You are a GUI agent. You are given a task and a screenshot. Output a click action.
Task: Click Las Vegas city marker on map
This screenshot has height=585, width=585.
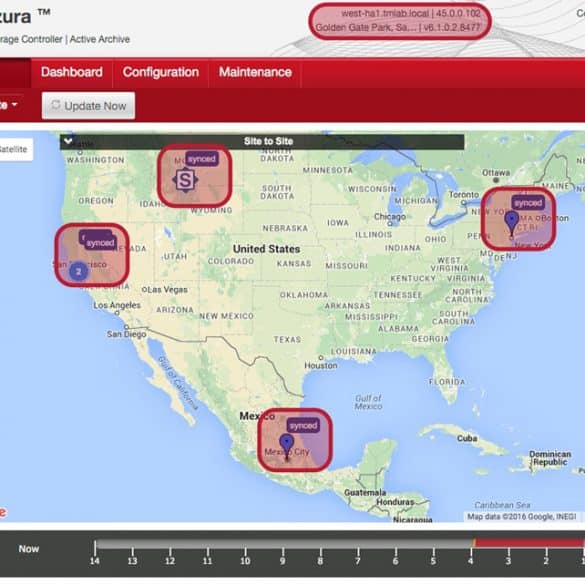tap(144, 290)
